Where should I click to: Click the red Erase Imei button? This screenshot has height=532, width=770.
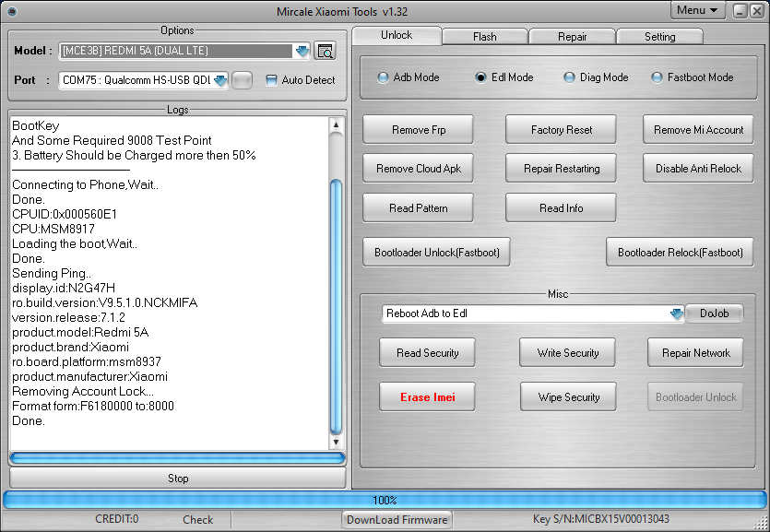(x=427, y=397)
